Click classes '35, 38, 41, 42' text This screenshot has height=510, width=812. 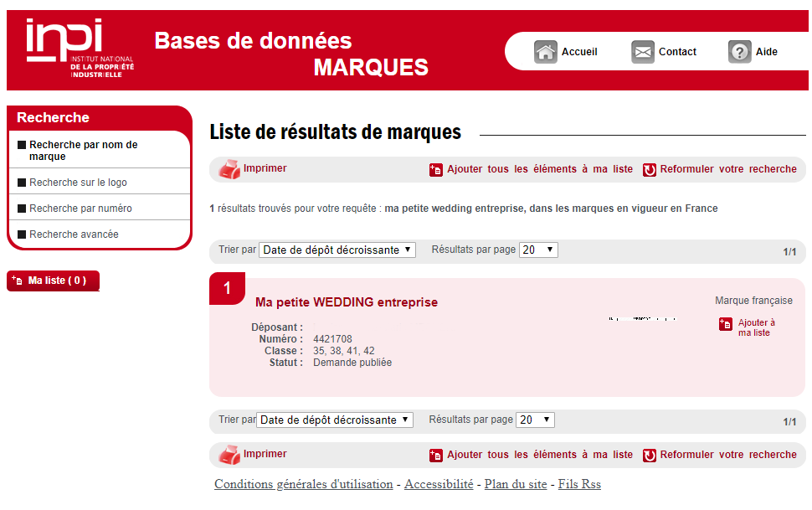(x=344, y=351)
